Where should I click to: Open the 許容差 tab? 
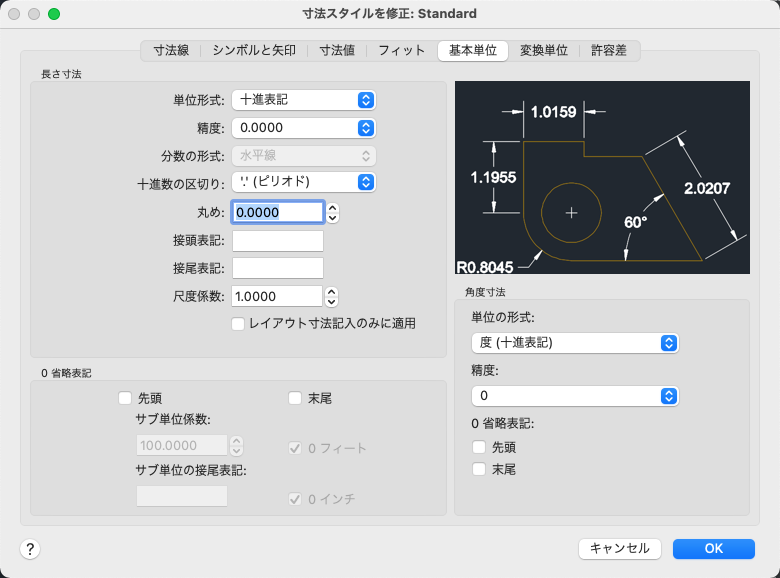coord(608,50)
